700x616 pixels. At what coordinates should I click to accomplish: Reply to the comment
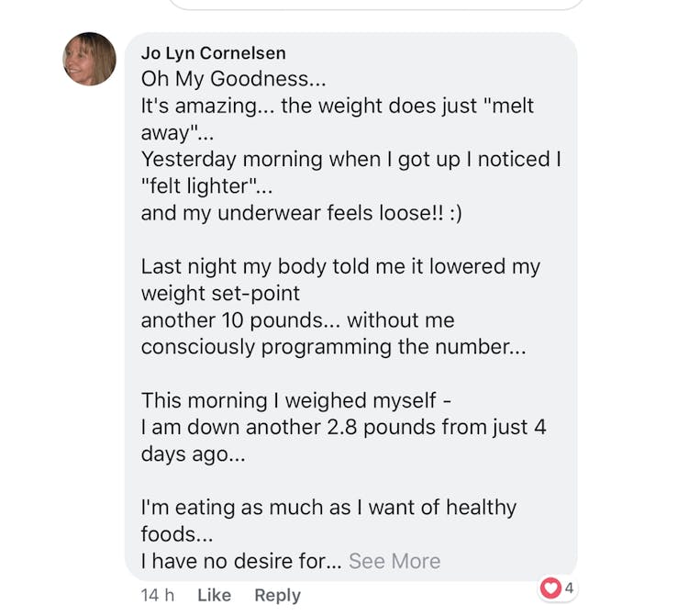[277, 595]
